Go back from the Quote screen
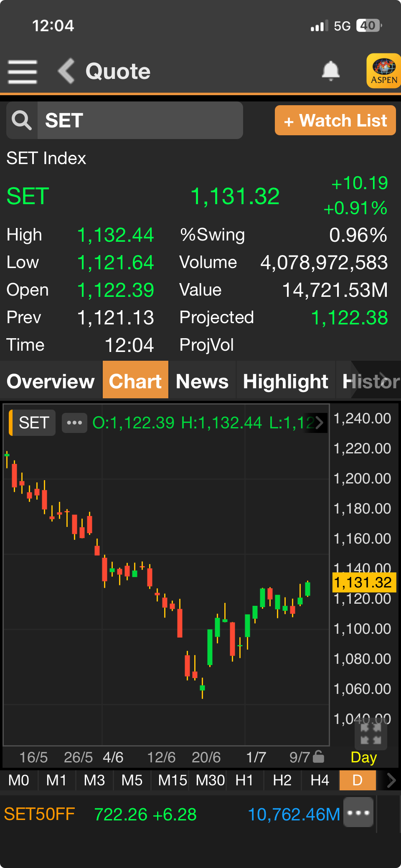The width and height of the screenshot is (401, 868). pos(66,71)
